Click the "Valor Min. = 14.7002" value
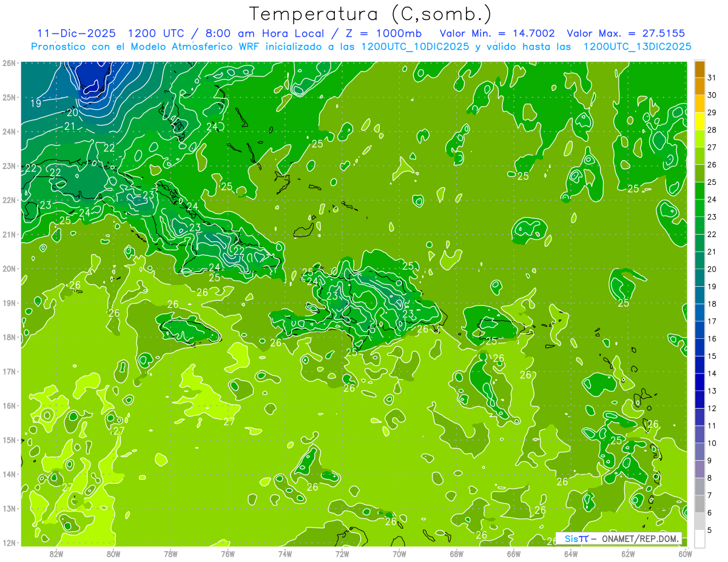Image resolution: width=728 pixels, height=562 pixels. click(497, 33)
